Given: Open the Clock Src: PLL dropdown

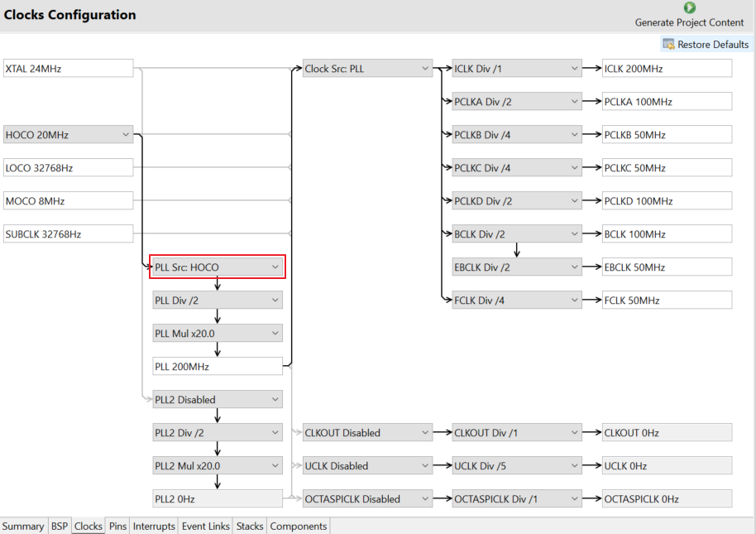Looking at the screenshot, I should point(424,69).
